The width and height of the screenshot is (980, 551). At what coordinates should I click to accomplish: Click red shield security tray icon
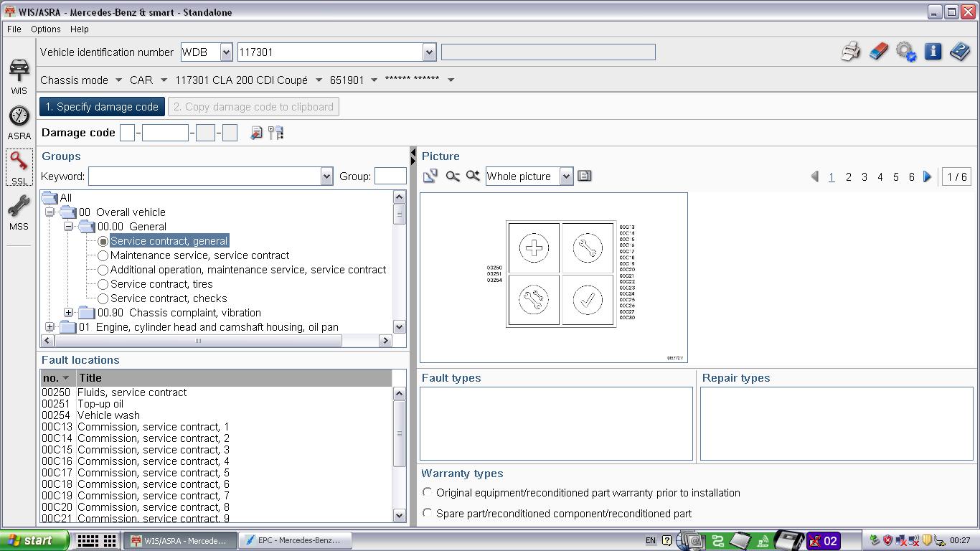coord(887,540)
